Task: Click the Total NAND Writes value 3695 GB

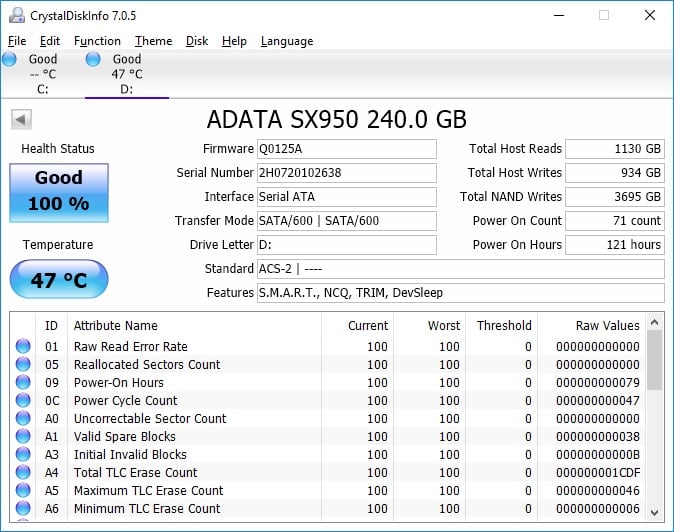Action: click(x=615, y=197)
